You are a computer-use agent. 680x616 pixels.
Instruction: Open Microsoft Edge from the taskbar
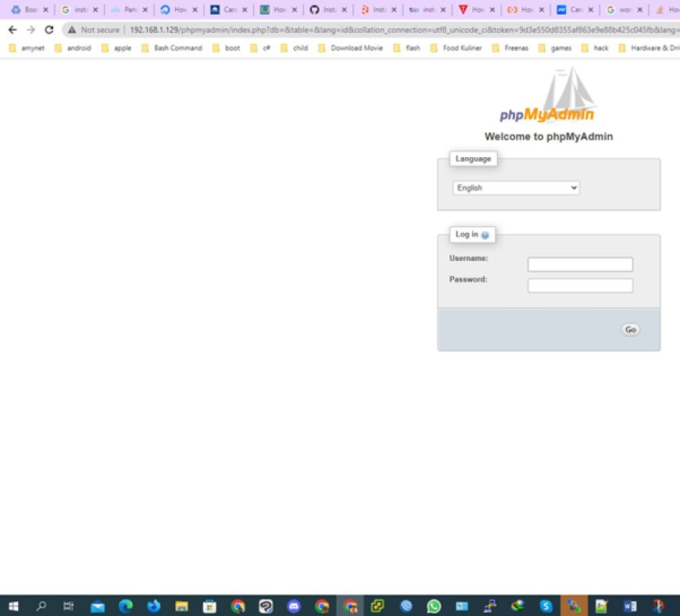tap(126, 606)
